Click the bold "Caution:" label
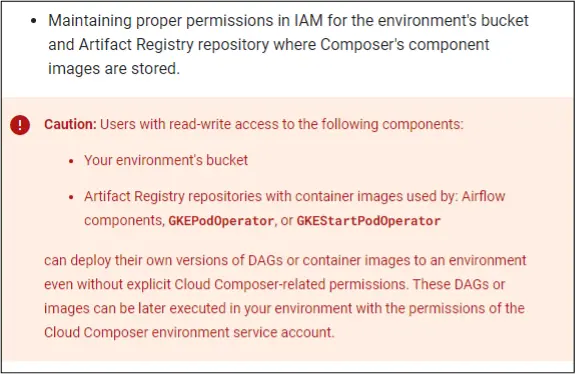This screenshot has height=374, width=576. (70, 124)
